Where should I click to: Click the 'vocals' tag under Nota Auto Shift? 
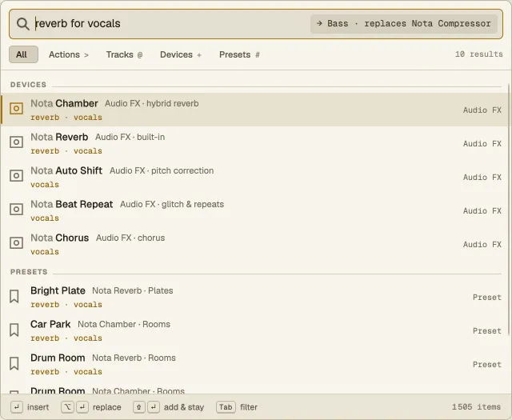(45, 185)
